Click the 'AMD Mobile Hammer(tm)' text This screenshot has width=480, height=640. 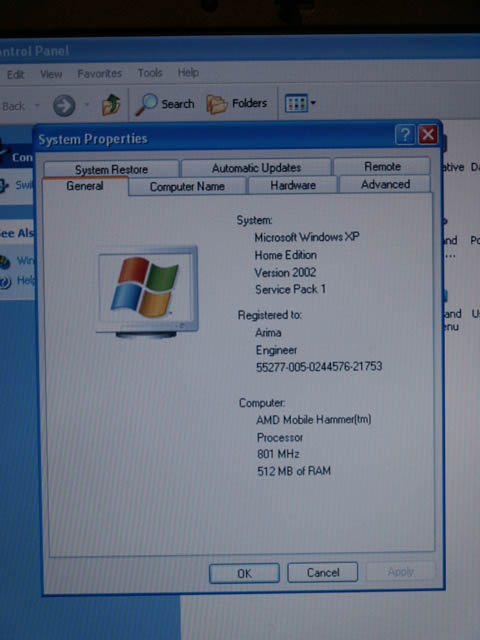click(313, 420)
